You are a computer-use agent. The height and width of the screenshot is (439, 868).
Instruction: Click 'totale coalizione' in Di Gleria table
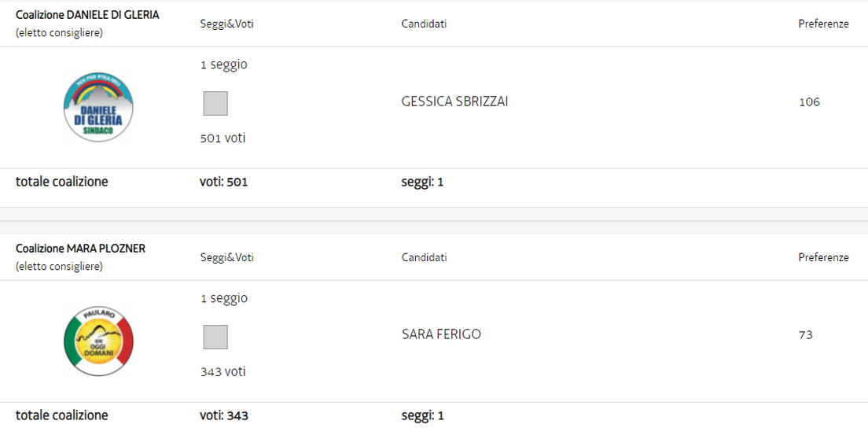pos(62,182)
